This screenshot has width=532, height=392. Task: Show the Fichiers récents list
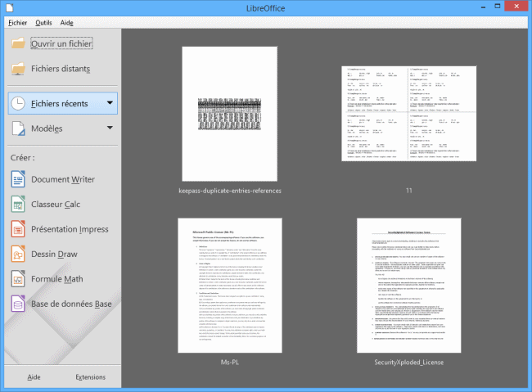(63, 103)
